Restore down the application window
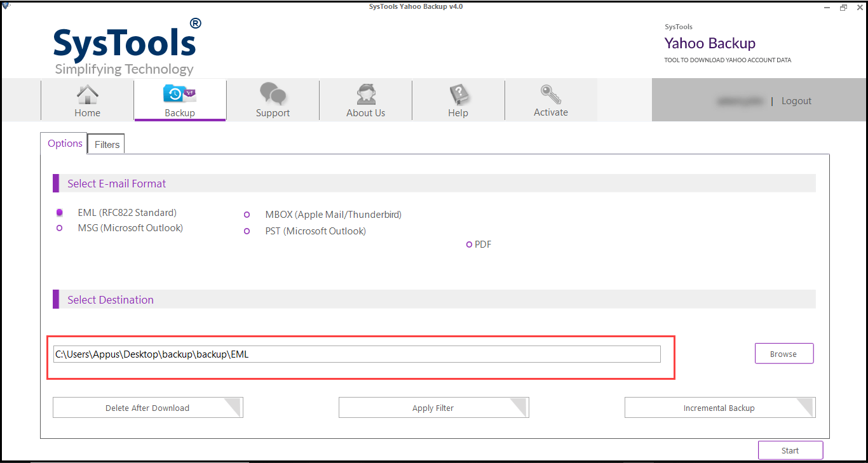This screenshot has height=463, width=868. tap(844, 7)
